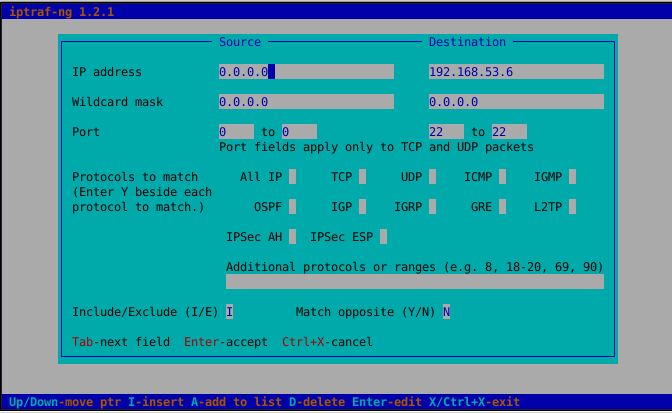The height and width of the screenshot is (413, 672).
Task: Click the Match opposite Y/N field
Action: (x=446, y=312)
